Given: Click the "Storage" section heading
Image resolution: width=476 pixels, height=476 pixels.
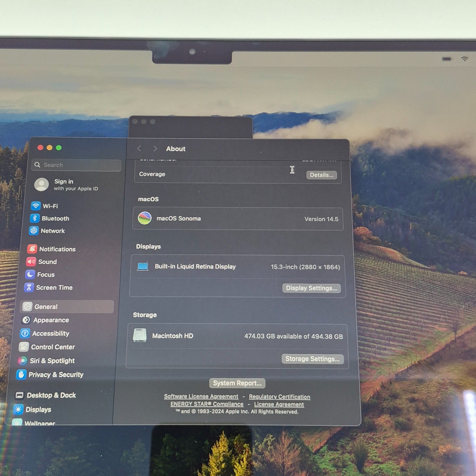Looking at the screenshot, I should coord(145,315).
